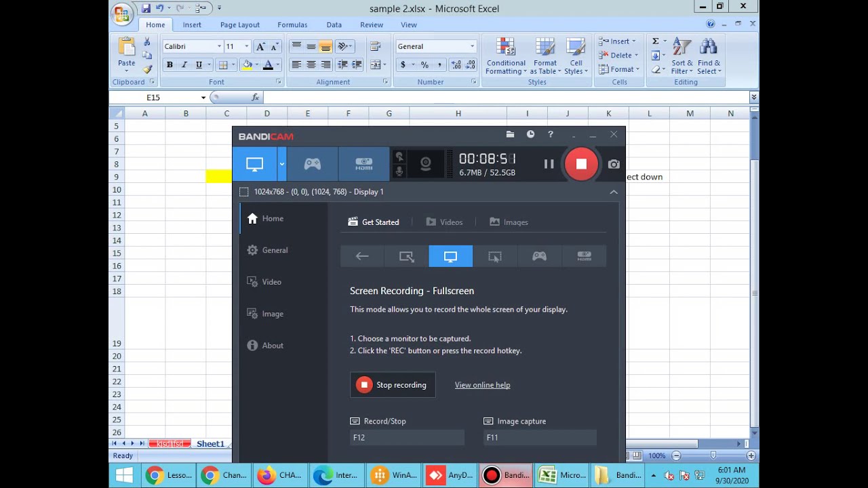The width and height of the screenshot is (868, 488).
Task: Toggle bold formatting in Excel
Action: tap(170, 65)
